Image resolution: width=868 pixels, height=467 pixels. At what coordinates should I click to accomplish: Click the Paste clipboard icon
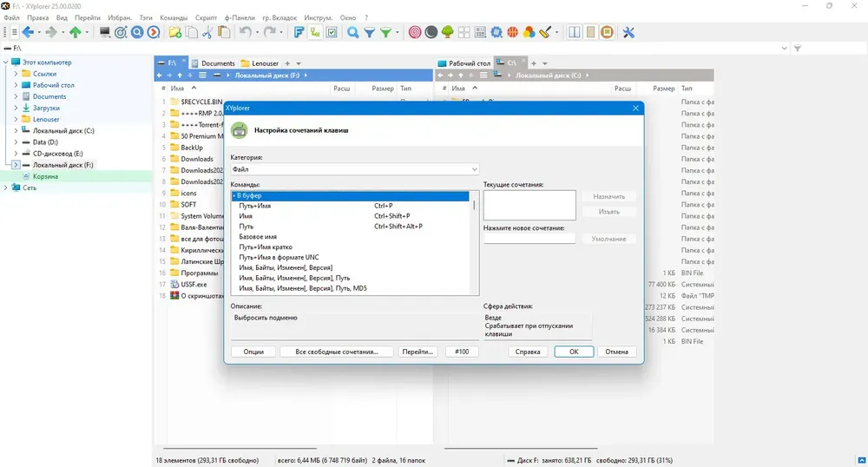click(x=224, y=33)
